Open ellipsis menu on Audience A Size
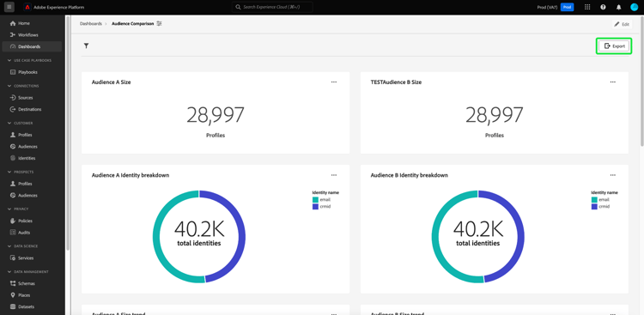This screenshot has width=644, height=315. click(334, 82)
